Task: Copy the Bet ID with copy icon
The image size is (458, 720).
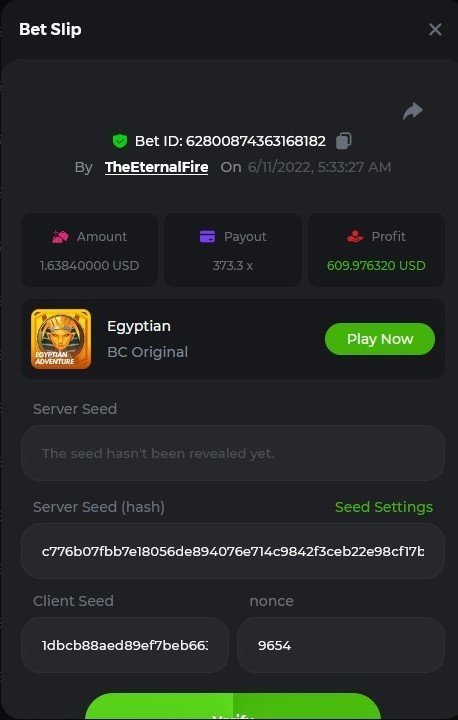Action: coord(344,141)
